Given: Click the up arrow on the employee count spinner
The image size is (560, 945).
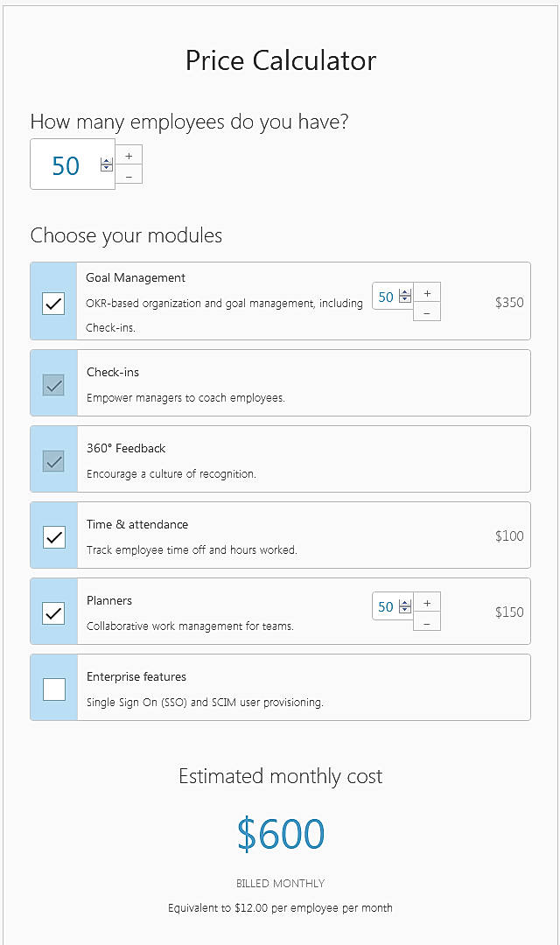Looking at the screenshot, I should [106, 161].
